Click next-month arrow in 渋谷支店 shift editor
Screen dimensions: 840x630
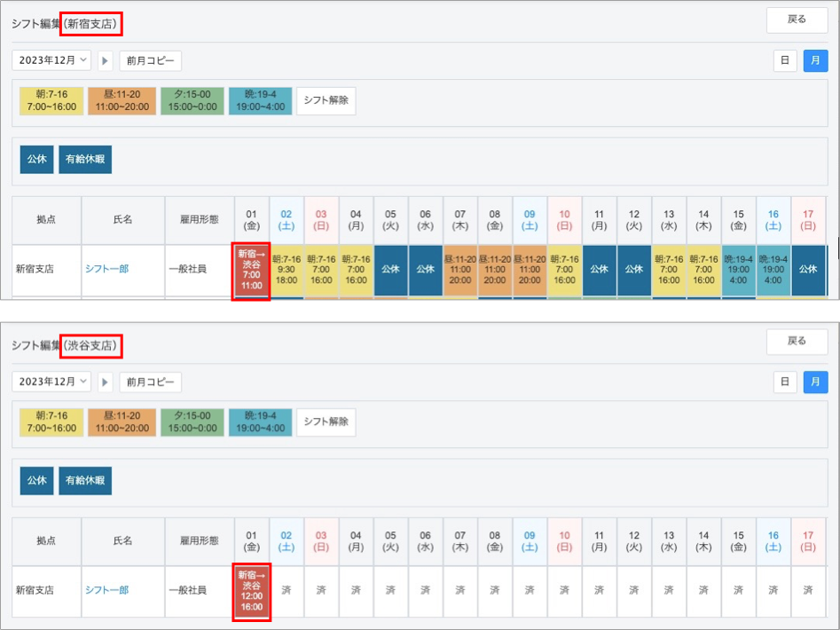tap(106, 382)
